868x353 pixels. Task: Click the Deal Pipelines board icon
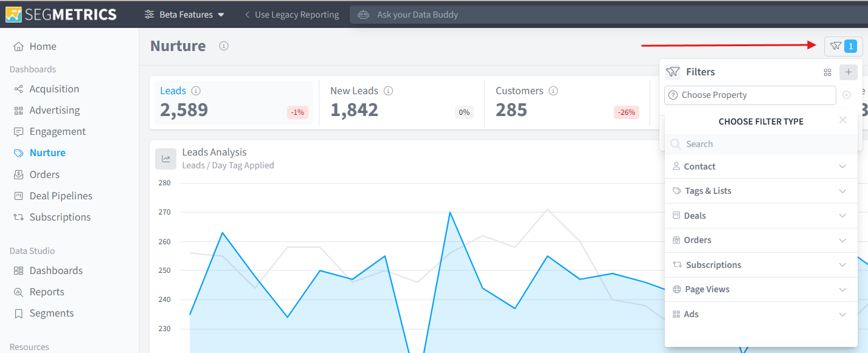tap(19, 196)
